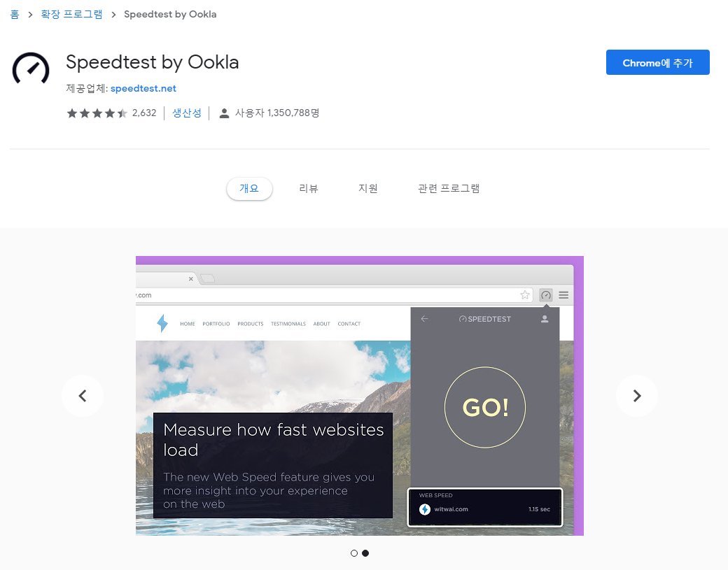Click the witwai.com web speed result row
This screenshot has height=570, width=728.
click(x=484, y=507)
